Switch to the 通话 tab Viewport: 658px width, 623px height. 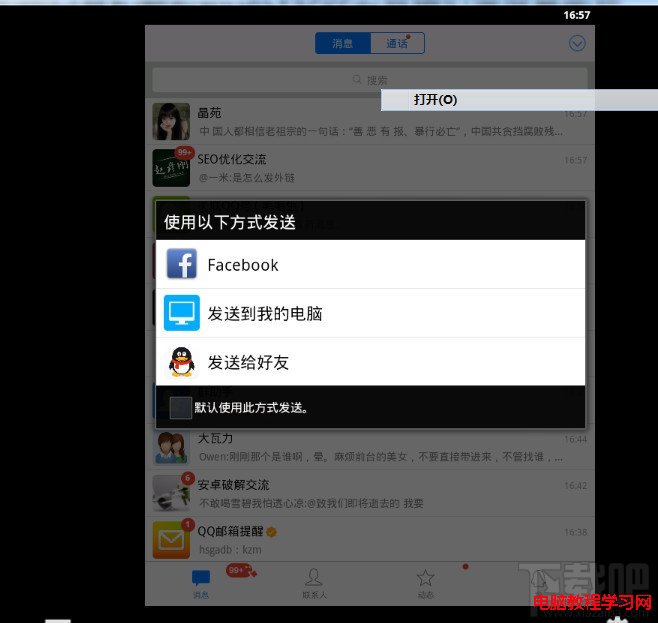[x=397, y=43]
